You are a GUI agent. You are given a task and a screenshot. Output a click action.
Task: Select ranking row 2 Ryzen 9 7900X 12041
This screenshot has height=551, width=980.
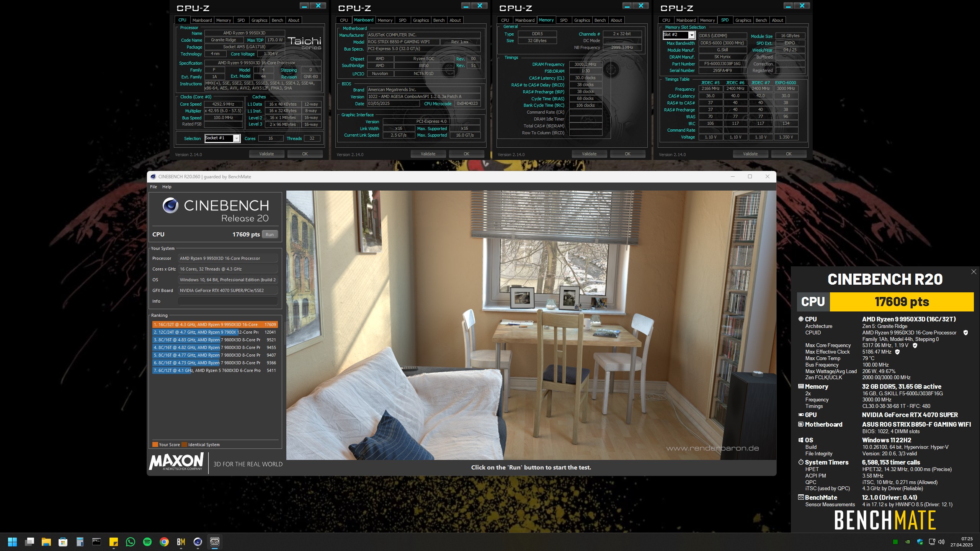(215, 332)
